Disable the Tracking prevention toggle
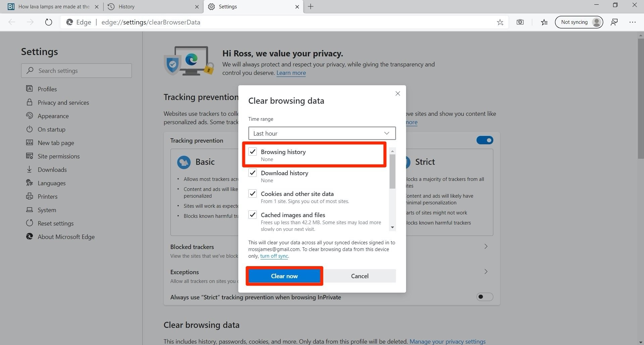 [485, 140]
